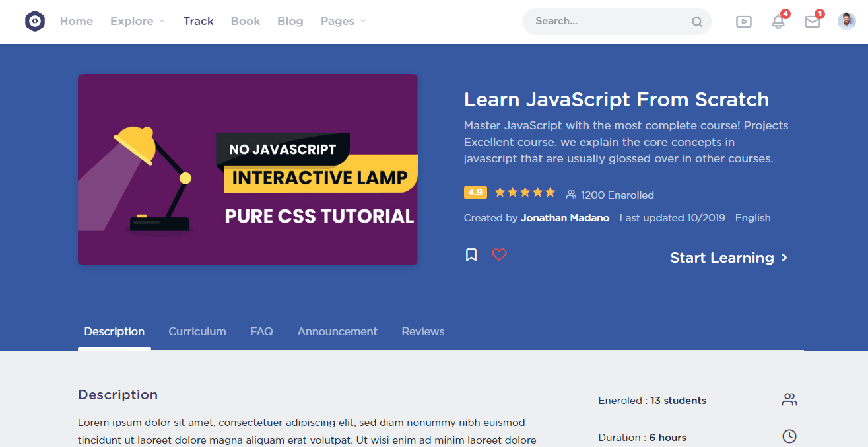868x447 pixels.
Task: Toggle the bookmark for this course
Action: 471,255
